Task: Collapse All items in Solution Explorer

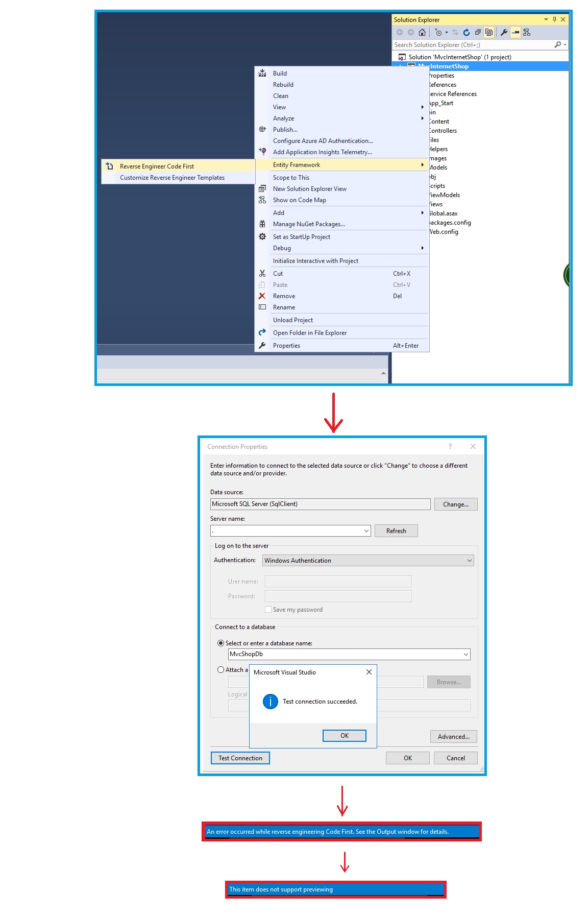Action: click(x=478, y=32)
